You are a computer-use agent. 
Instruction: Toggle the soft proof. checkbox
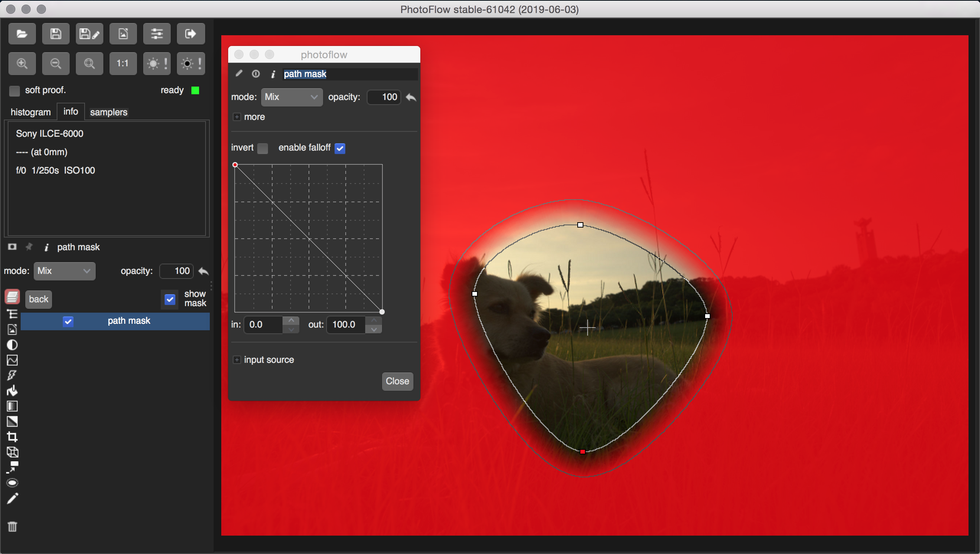(15, 91)
